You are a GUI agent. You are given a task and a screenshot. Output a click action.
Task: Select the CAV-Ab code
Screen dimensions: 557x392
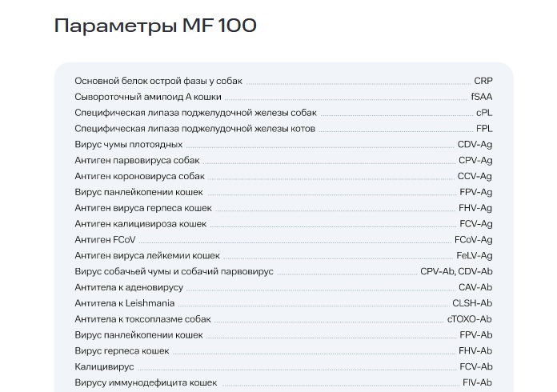[475, 287]
